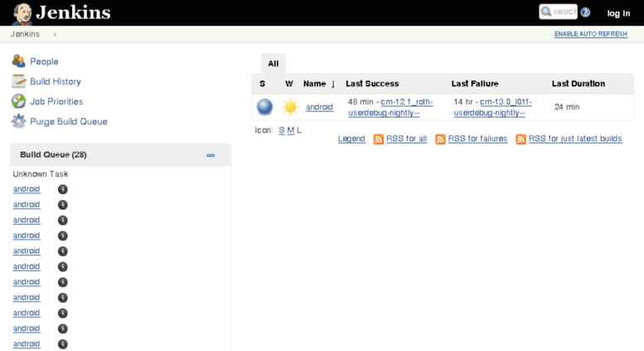
Task: Open RSS for all link
Action: tap(407, 139)
